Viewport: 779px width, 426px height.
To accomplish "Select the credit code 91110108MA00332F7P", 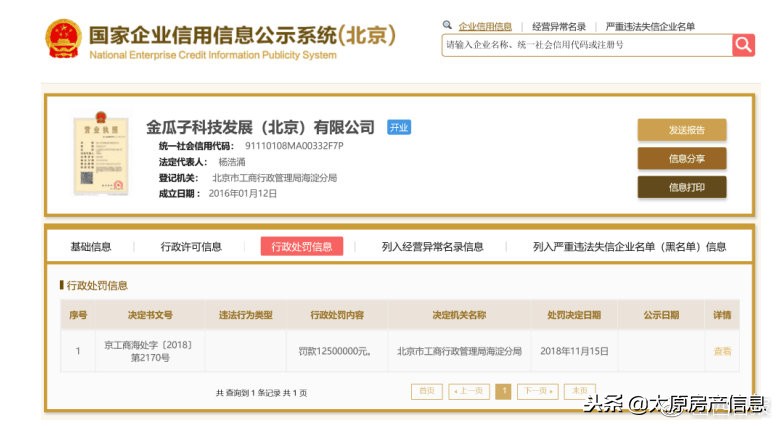I will 294,146.
